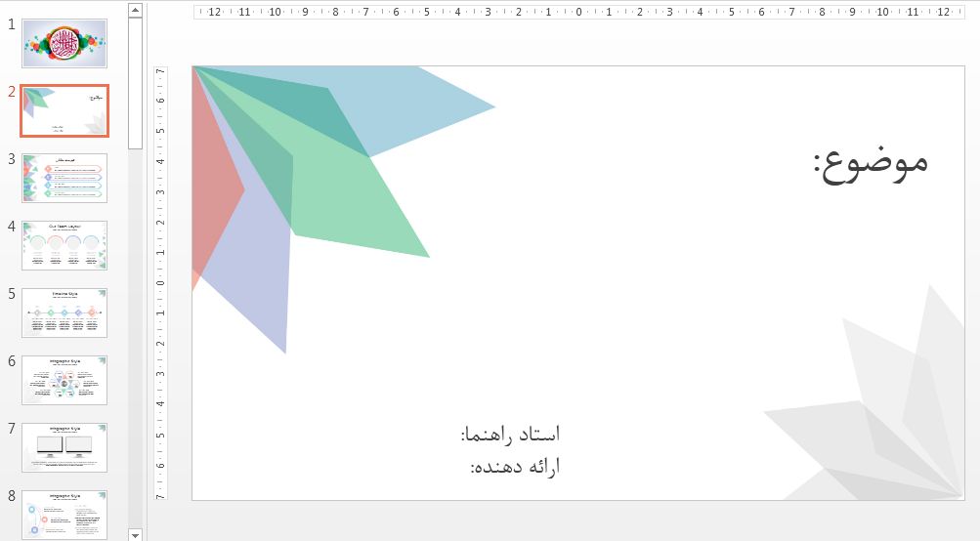
Task: Click the 'استاد راهنما:' text line
Action: coord(510,435)
